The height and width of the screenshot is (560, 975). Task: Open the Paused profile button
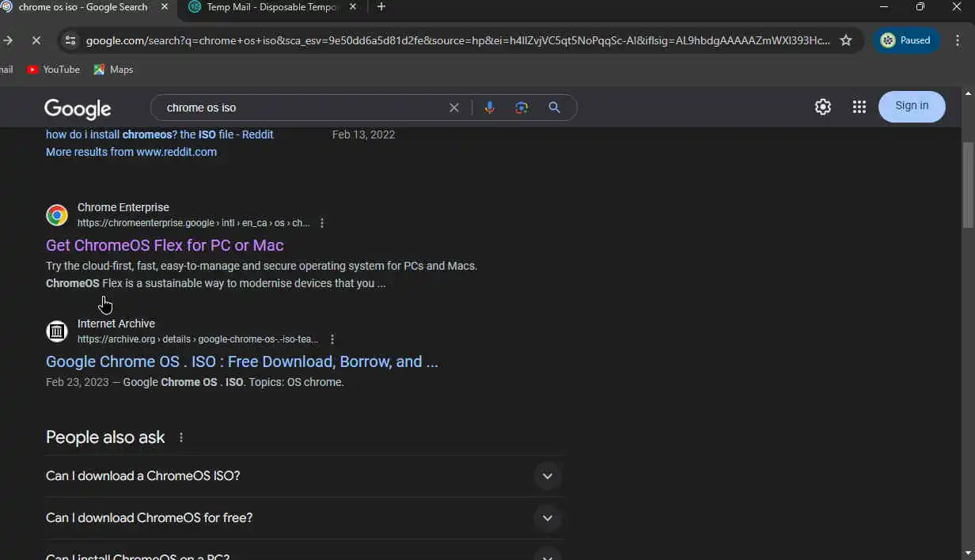tap(906, 40)
